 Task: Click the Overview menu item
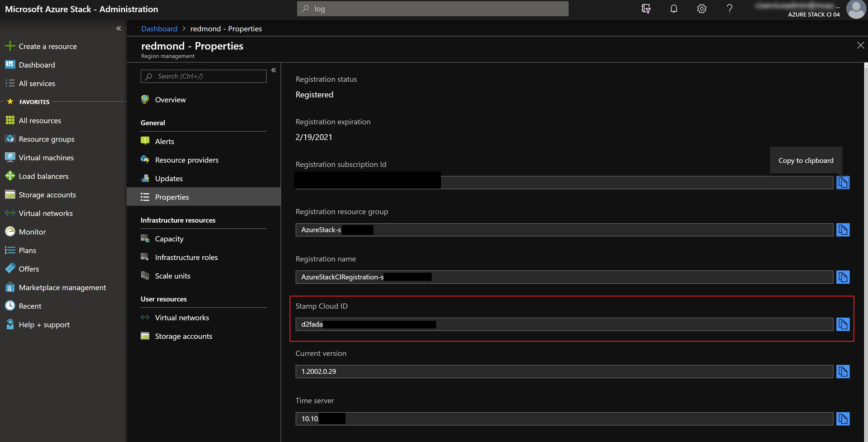pos(170,99)
